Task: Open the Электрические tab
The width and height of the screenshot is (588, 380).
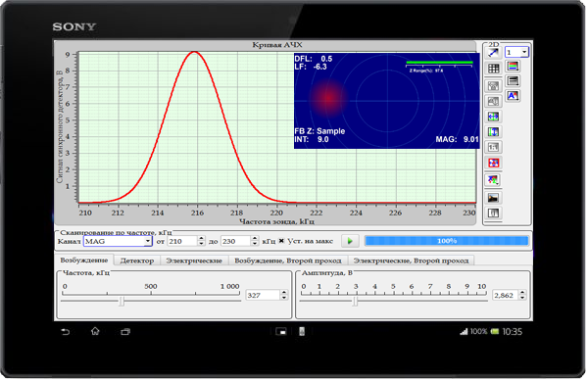Action: (x=194, y=261)
